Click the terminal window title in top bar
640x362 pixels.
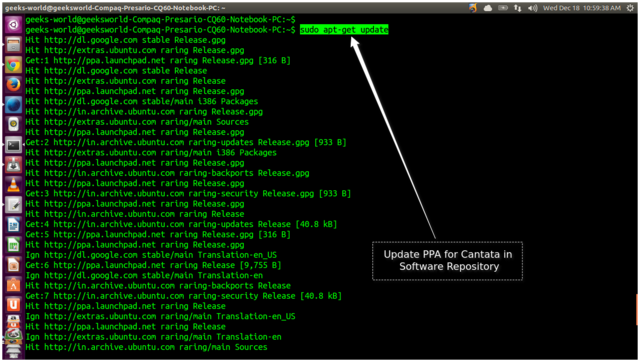tap(115, 8)
